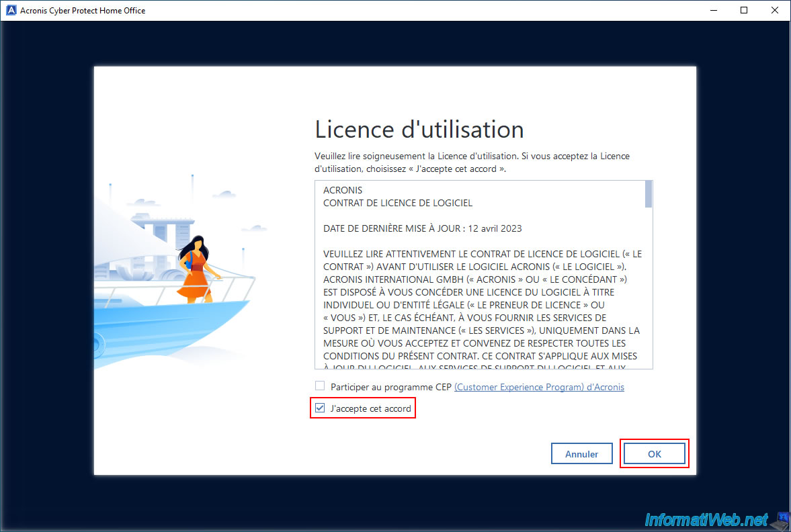
Task: Uncheck the J'accepte cet accord checkbox
Action: (320, 408)
